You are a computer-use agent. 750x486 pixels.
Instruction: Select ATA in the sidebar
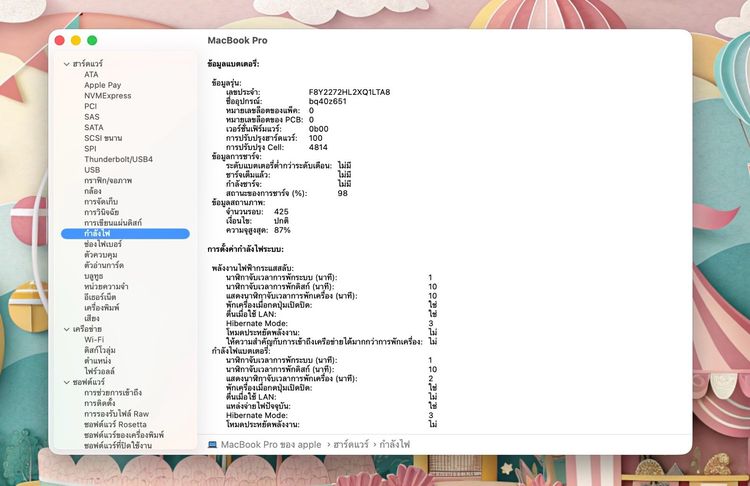pyautogui.click(x=91, y=74)
